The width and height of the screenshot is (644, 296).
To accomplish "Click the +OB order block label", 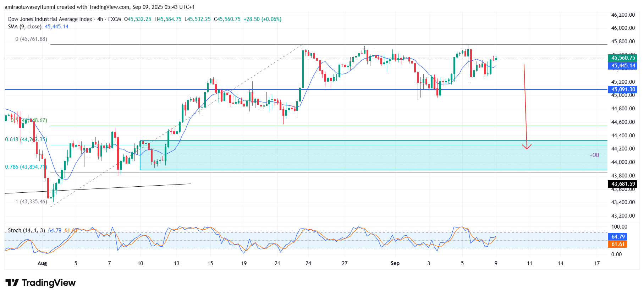I will tap(594, 155).
